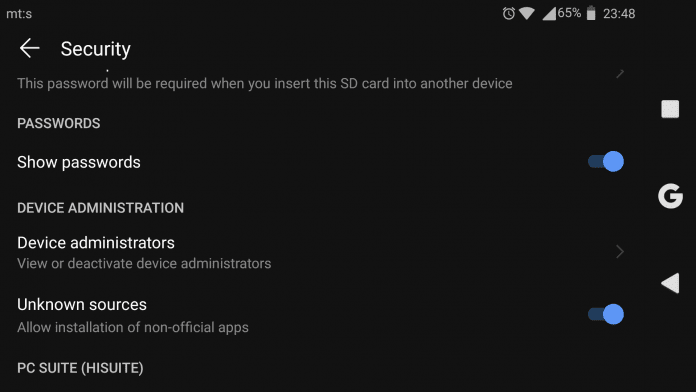
Task: Tap the back arrow next to Security
Action: click(x=30, y=48)
